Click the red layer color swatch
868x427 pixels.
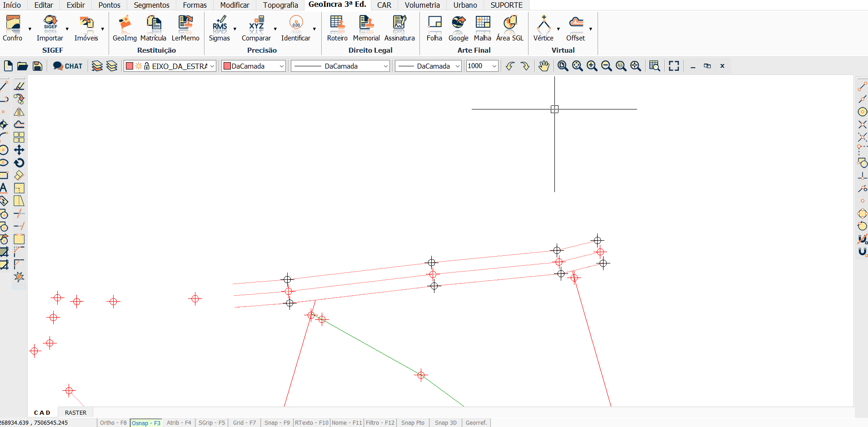coord(130,66)
